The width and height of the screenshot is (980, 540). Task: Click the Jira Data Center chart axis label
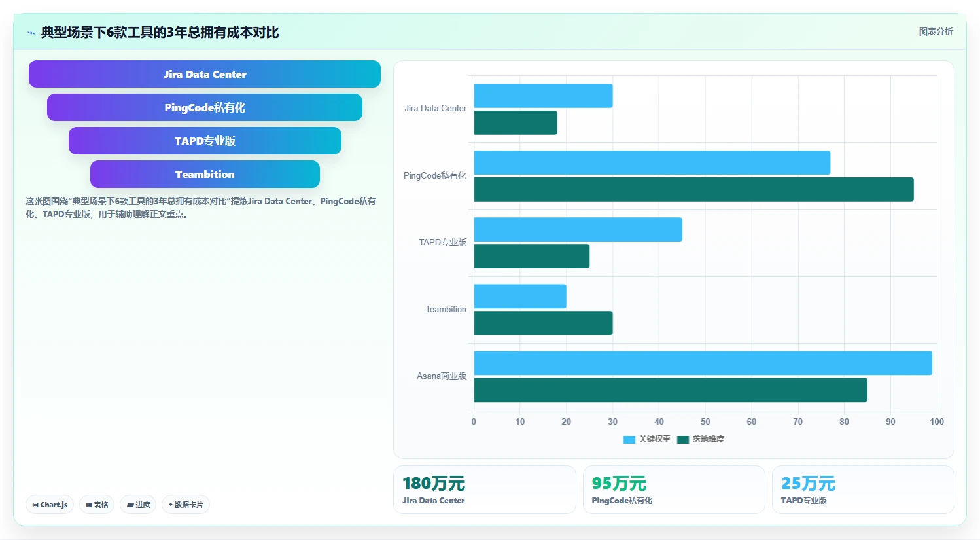[x=436, y=109]
